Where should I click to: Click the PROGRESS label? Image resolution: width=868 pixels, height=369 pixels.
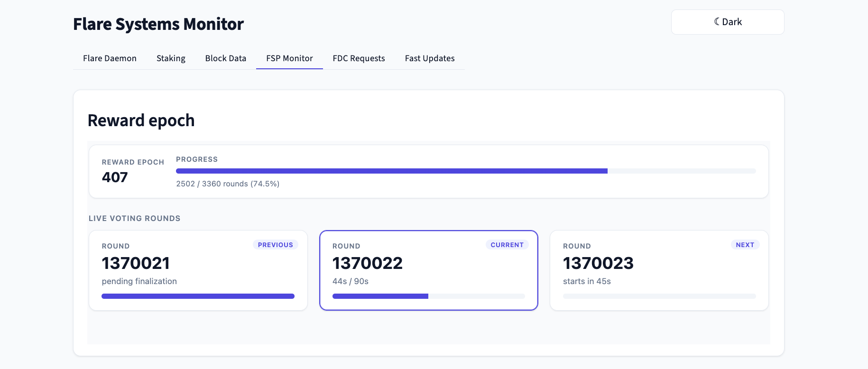pos(197,159)
